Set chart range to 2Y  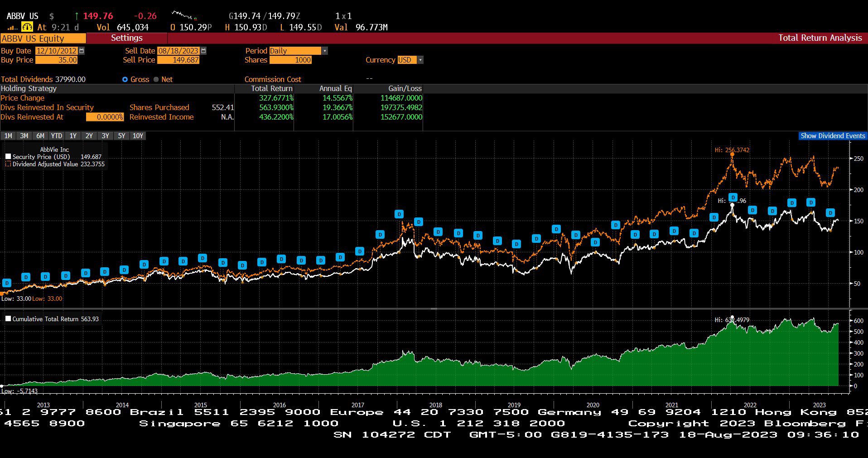(89, 136)
